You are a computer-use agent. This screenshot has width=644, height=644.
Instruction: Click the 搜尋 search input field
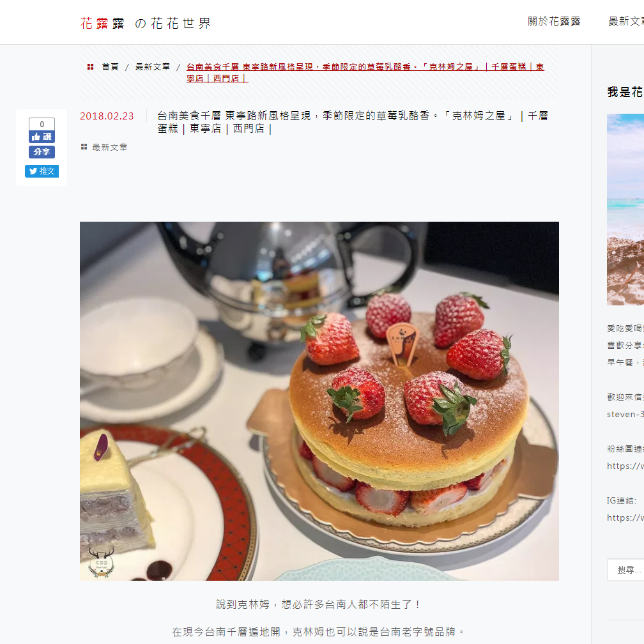626,570
